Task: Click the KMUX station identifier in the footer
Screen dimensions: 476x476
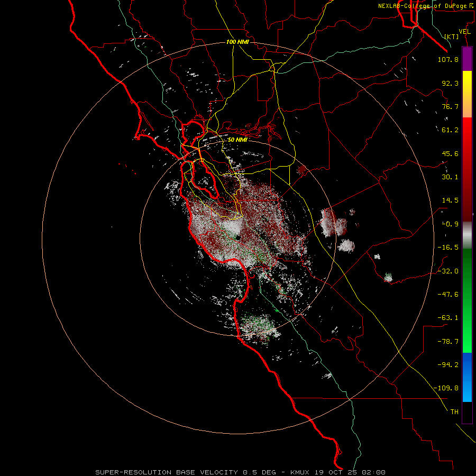Action: (300, 472)
